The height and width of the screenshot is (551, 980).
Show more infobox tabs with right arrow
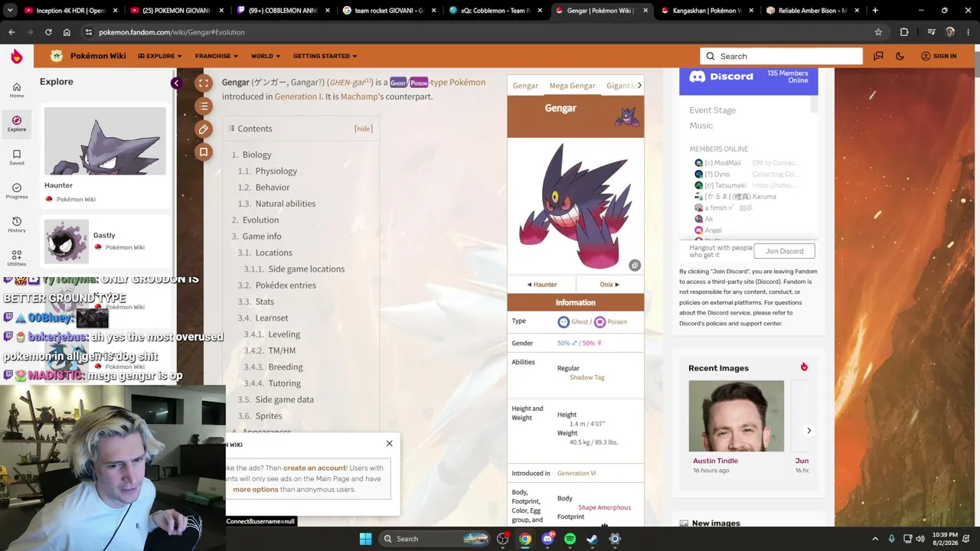[639, 86]
